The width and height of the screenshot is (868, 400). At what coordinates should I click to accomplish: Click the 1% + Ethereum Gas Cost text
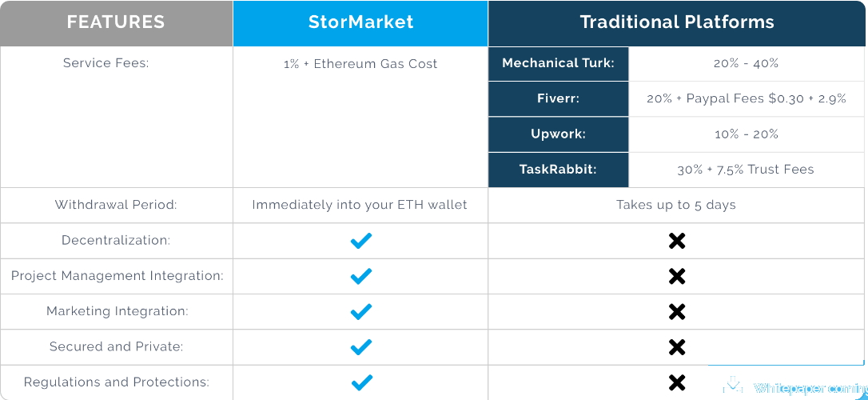click(x=360, y=64)
